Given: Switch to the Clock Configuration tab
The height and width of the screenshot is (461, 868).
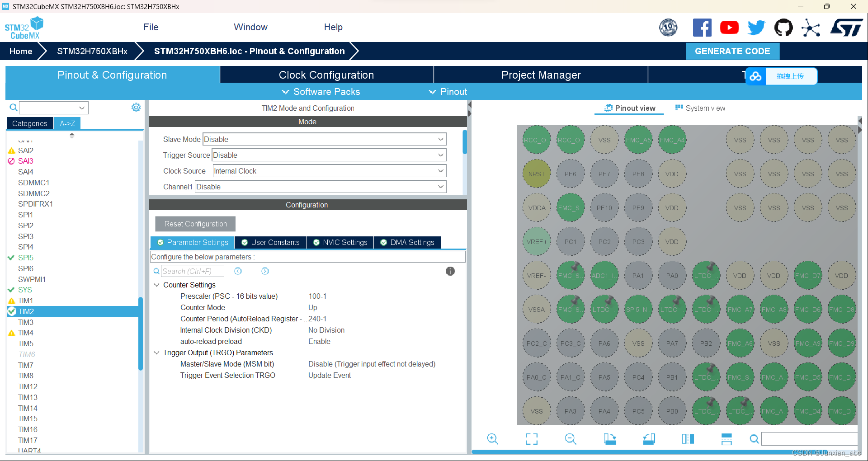Looking at the screenshot, I should pyautogui.click(x=326, y=75).
